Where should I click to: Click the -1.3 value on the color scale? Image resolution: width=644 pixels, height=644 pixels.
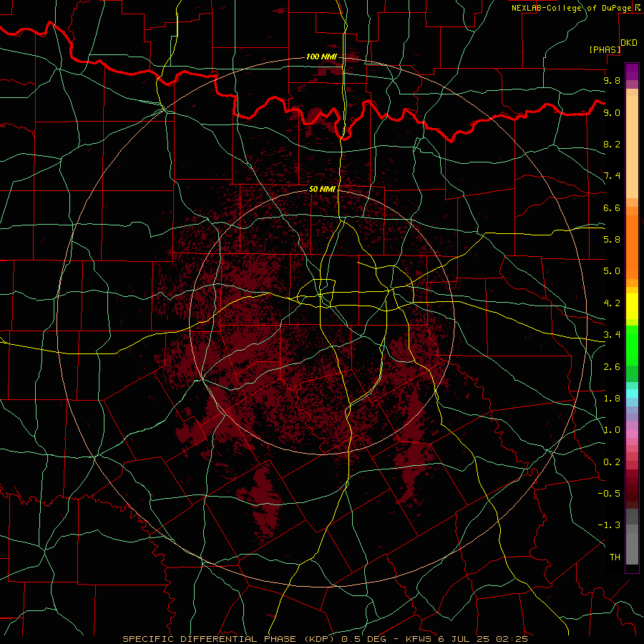[609, 525]
